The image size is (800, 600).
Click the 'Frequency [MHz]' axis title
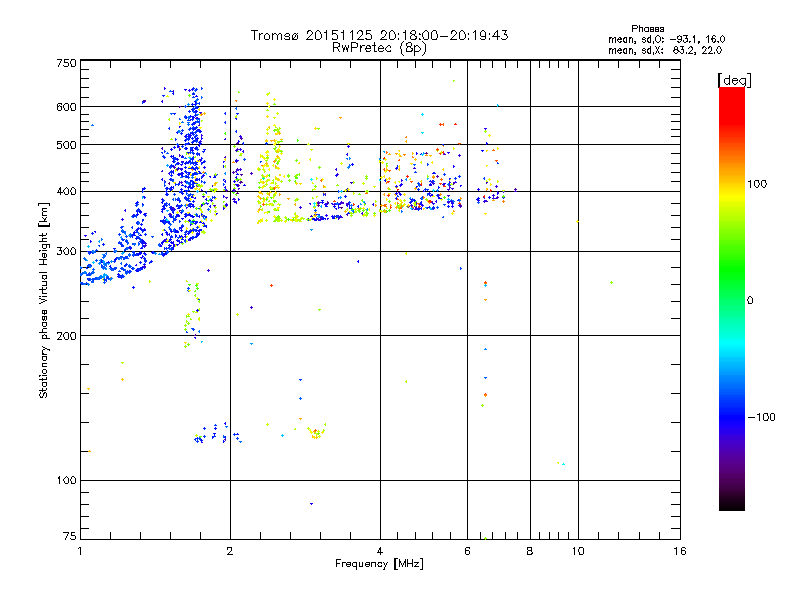click(379, 564)
